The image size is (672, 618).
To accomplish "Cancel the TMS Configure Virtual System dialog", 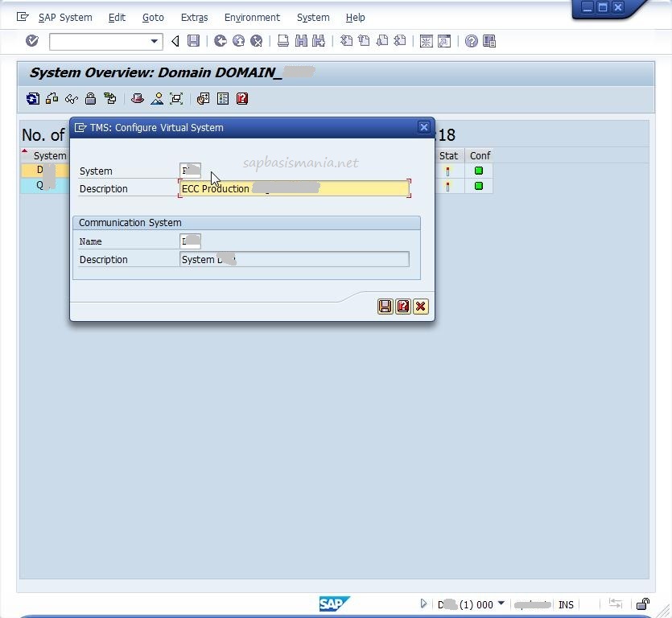I will pos(421,307).
